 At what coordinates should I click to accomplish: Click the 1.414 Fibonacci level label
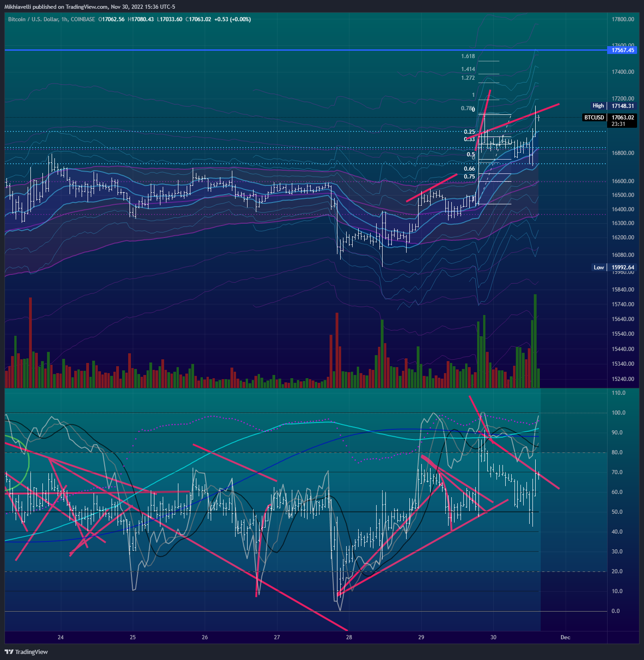point(468,69)
